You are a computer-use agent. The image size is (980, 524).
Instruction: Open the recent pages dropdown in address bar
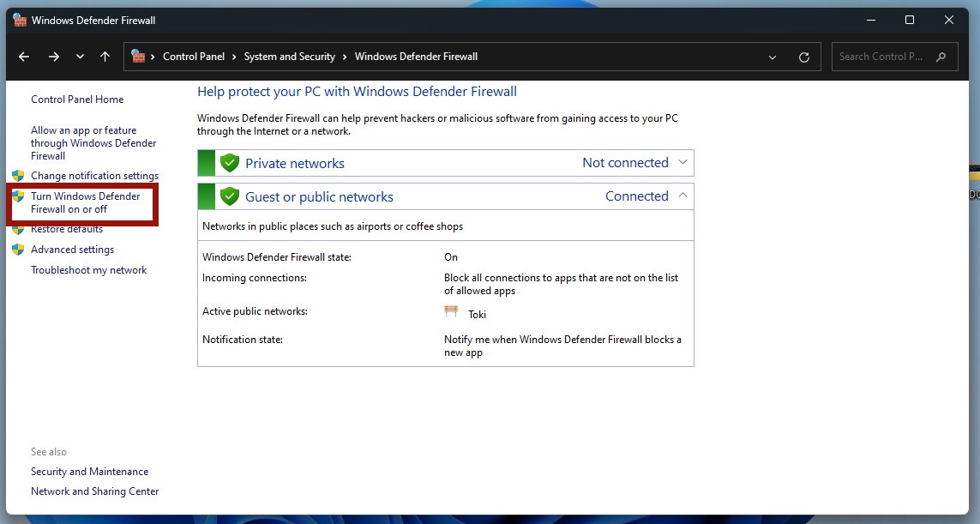(x=771, y=56)
